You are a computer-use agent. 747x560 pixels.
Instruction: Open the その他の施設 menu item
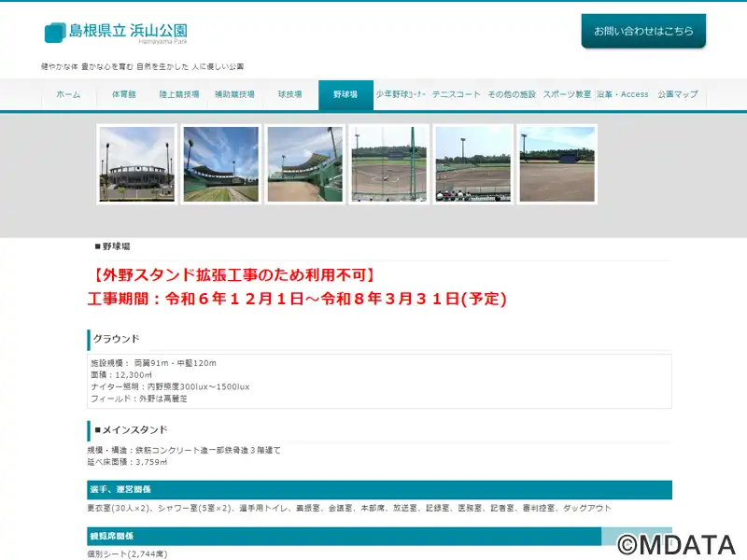click(512, 94)
